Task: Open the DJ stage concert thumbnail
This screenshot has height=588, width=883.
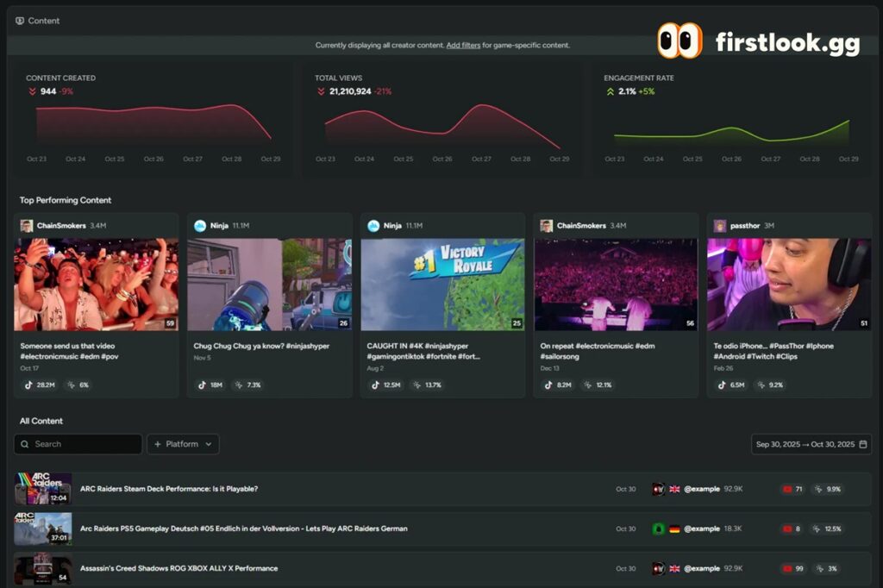Action: pos(616,285)
